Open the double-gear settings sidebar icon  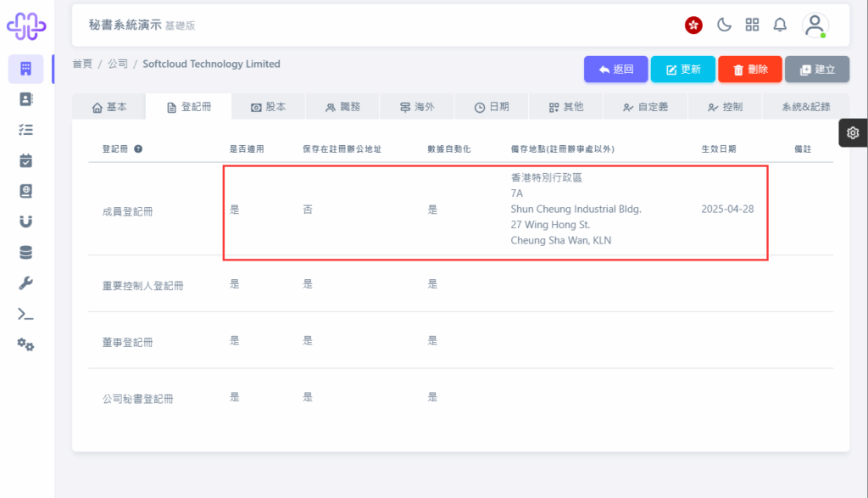[25, 344]
